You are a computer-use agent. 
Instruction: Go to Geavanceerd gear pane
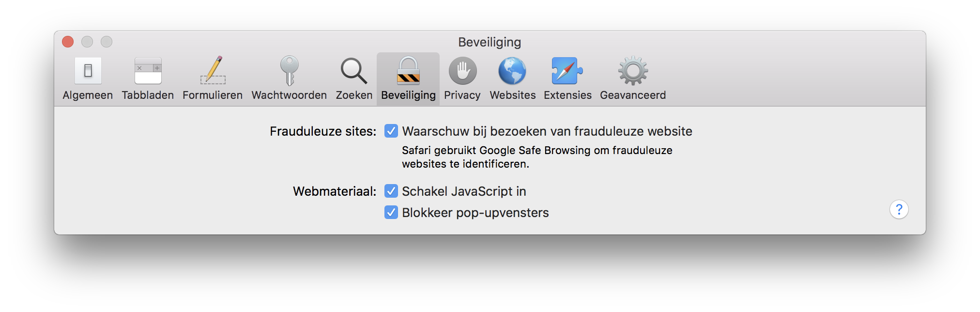[632, 71]
